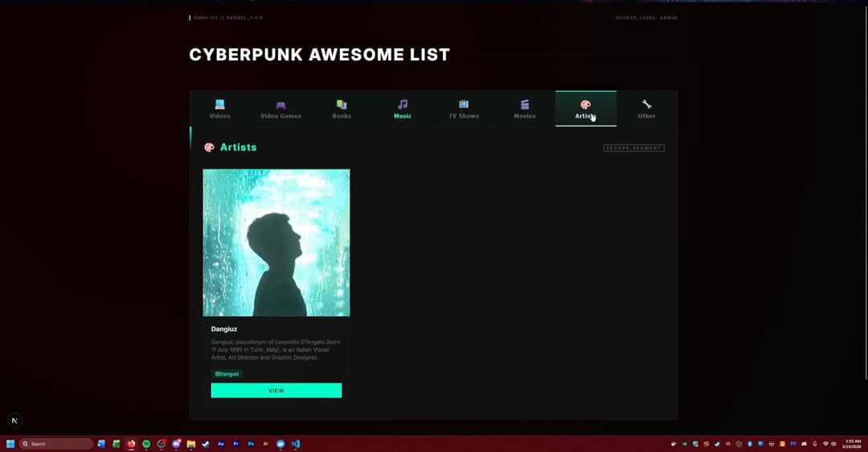Go to the Music tab
Image resolution: width=868 pixels, height=452 pixels.
point(403,109)
